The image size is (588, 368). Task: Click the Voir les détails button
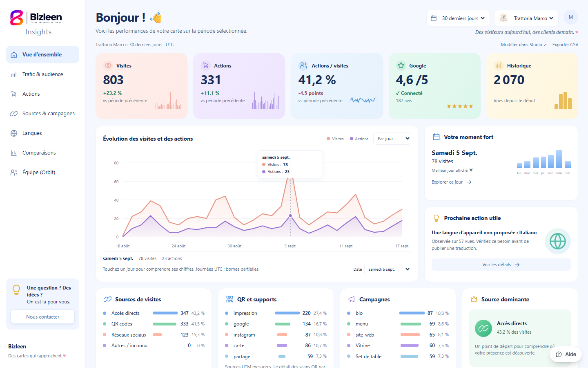[501, 265]
